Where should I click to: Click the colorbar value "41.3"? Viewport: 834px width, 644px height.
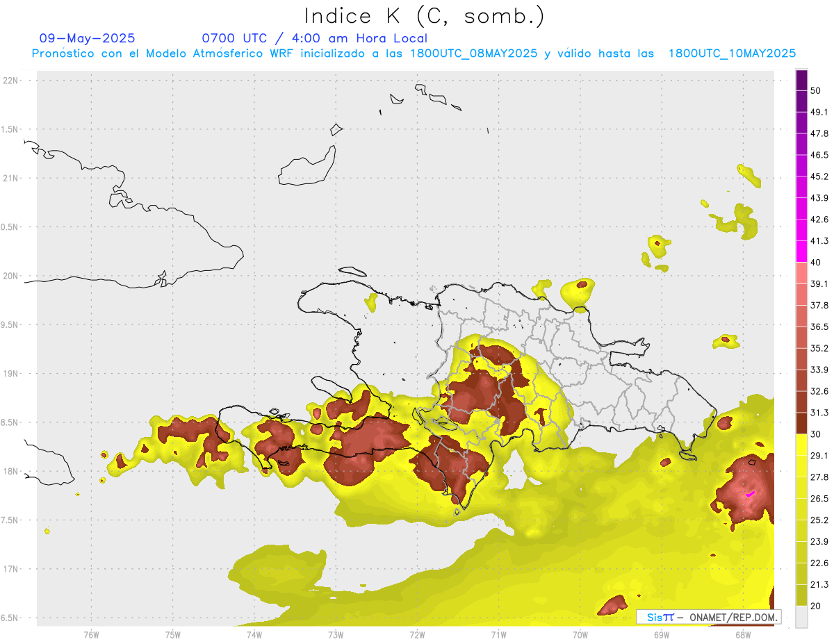(819, 241)
